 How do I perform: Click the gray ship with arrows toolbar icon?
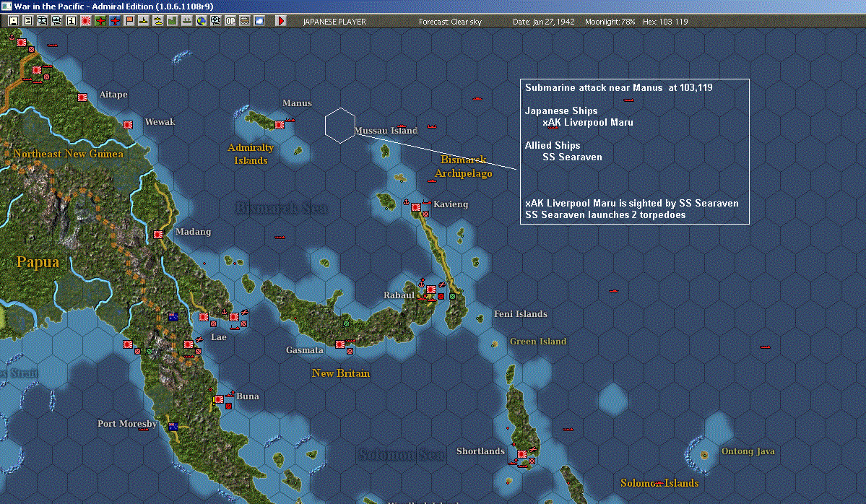click(186, 21)
